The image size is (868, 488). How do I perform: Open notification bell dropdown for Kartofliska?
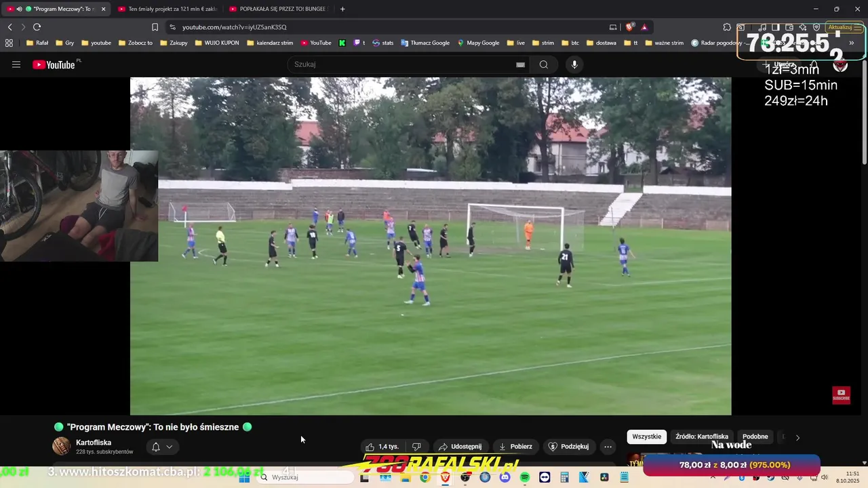click(x=162, y=447)
